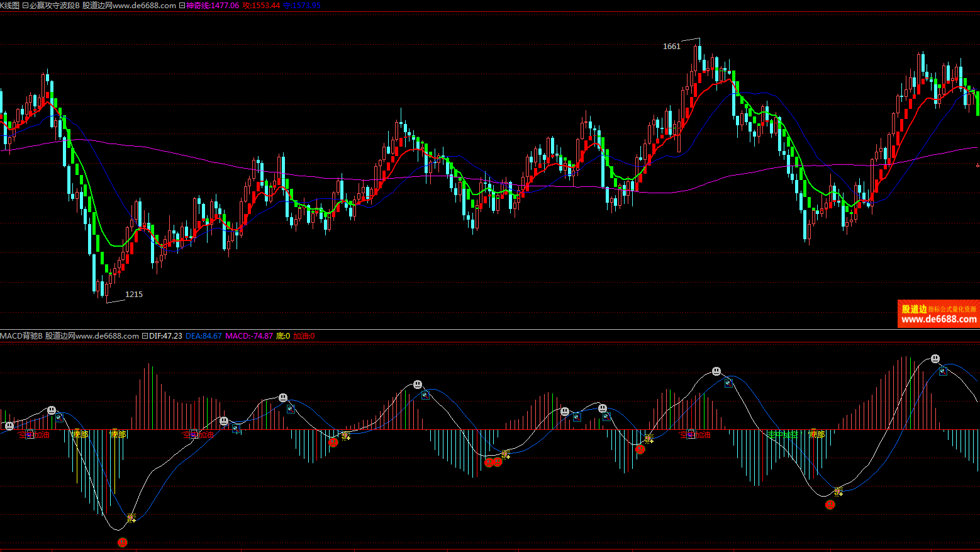Image resolution: width=980 pixels, height=552 pixels.
Task: Collapse box before DIF in MACD header
Action: tap(145, 336)
